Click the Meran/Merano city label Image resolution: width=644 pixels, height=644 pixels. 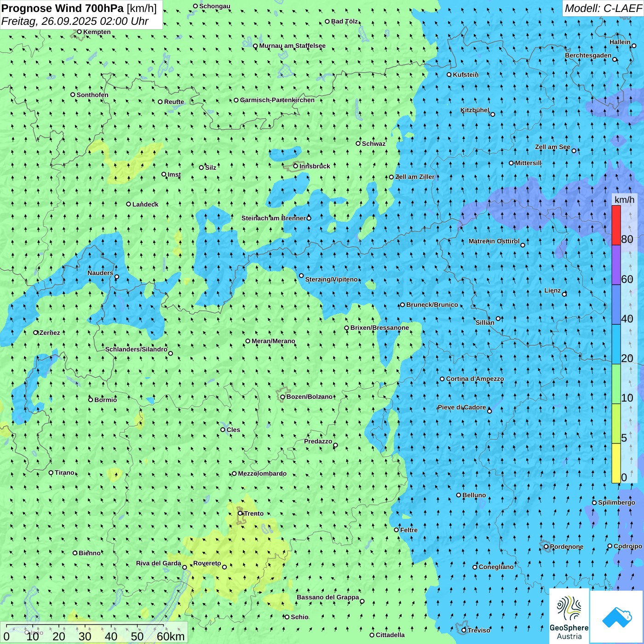(x=273, y=341)
